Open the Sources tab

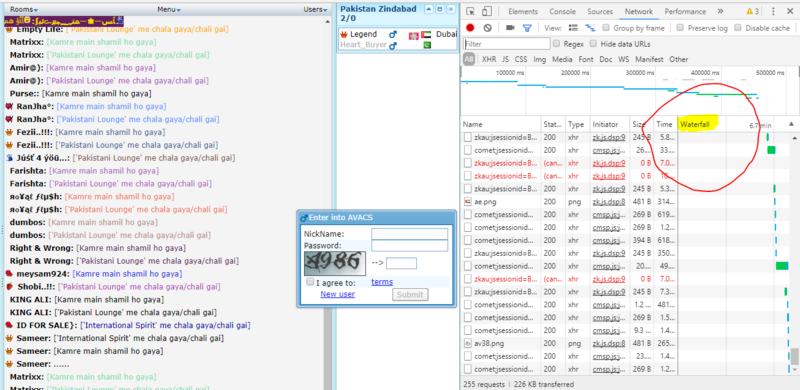(600, 11)
